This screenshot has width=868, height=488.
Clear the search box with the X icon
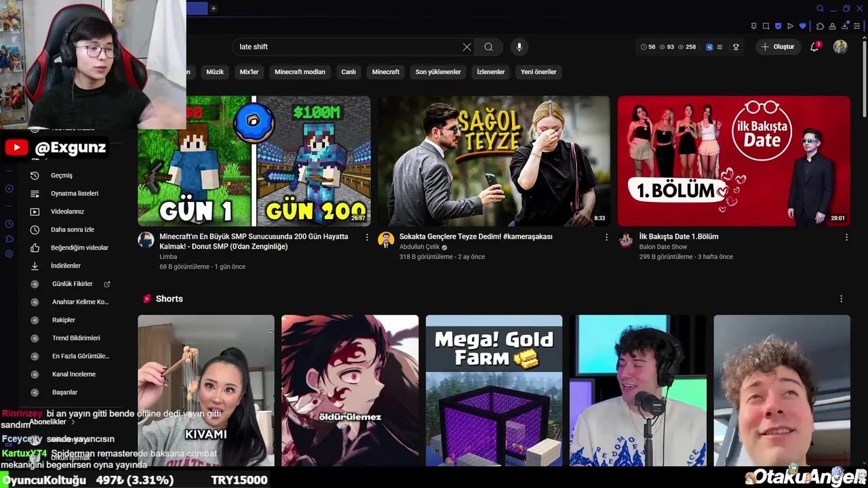pos(467,47)
